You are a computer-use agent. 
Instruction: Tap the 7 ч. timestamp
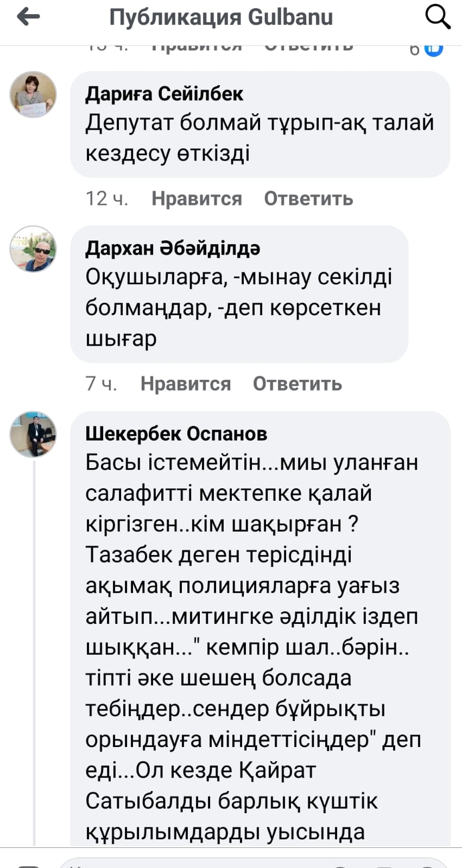(x=102, y=384)
